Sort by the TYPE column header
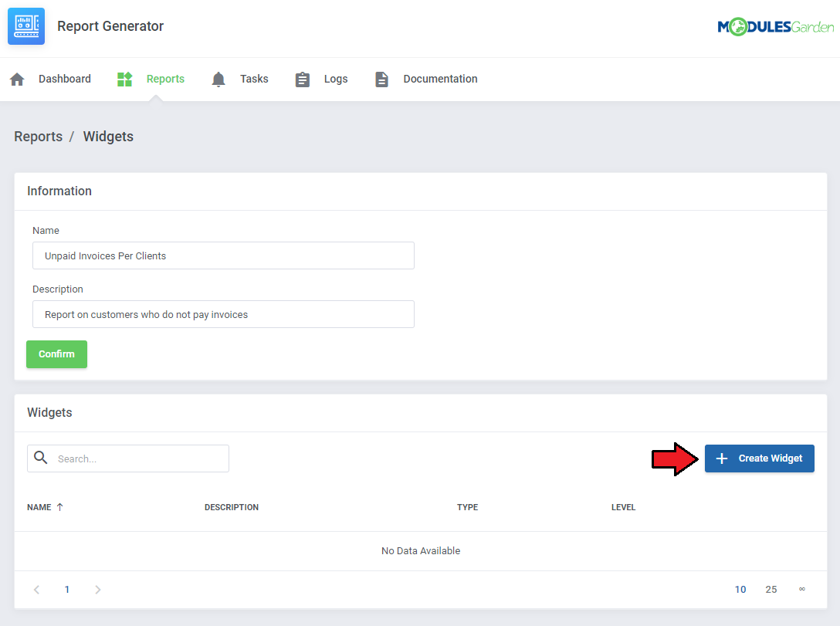This screenshot has height=626, width=840. pyautogui.click(x=467, y=507)
